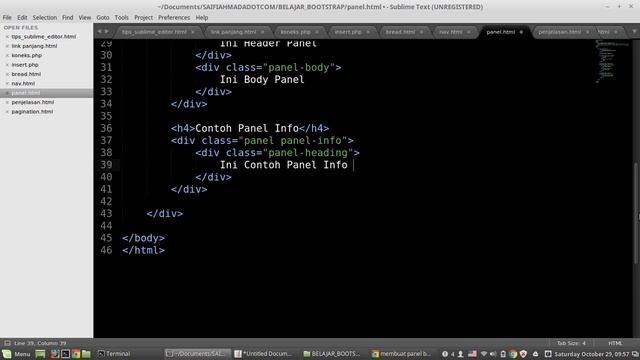640x360 pixels.
Task: Close the link panjang.html tab
Action: pyautogui.click(x=262, y=32)
